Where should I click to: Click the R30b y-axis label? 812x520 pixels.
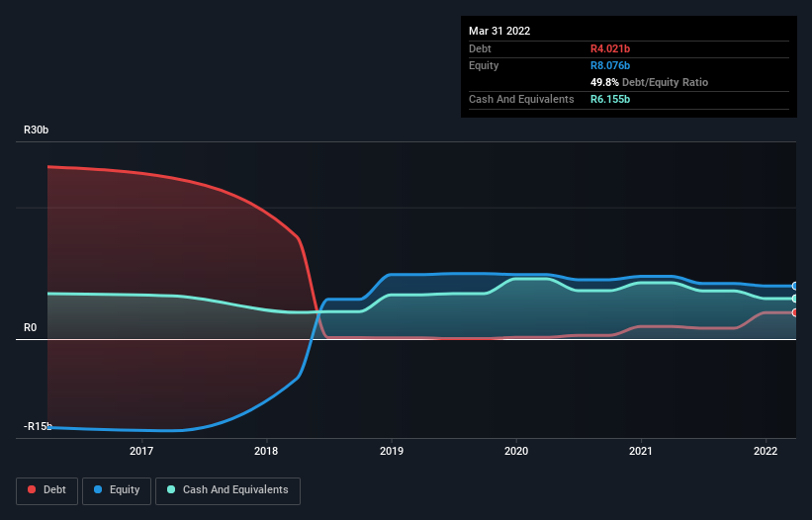[x=37, y=130]
